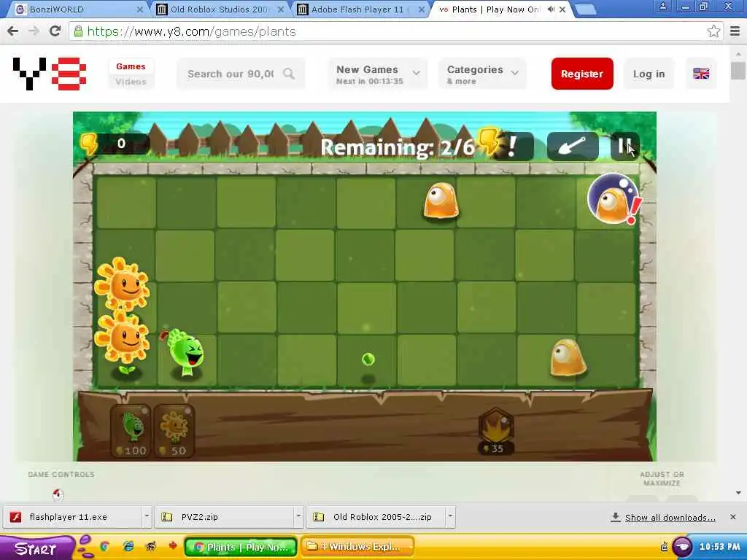Click the energy lightning counter icon
This screenshot has width=747, height=560.
[x=89, y=144]
